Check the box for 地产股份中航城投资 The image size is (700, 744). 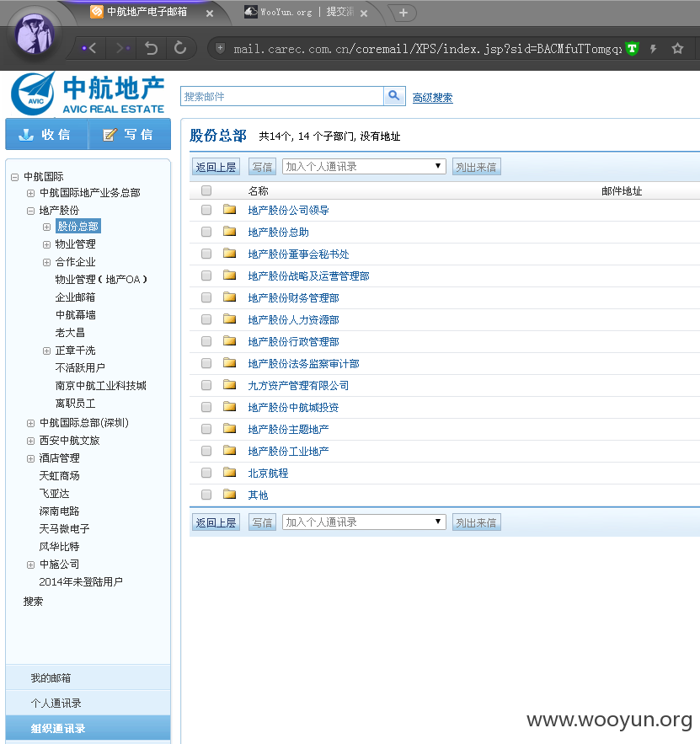coord(206,407)
